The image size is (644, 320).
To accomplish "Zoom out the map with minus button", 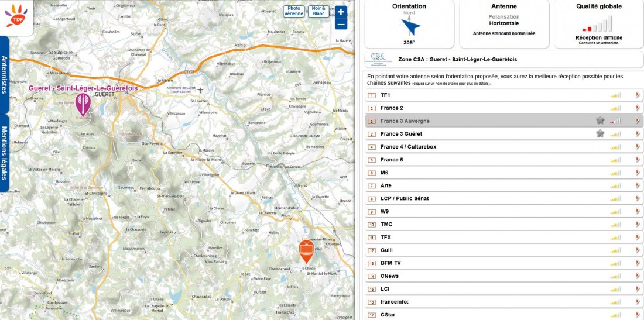I will [341, 24].
